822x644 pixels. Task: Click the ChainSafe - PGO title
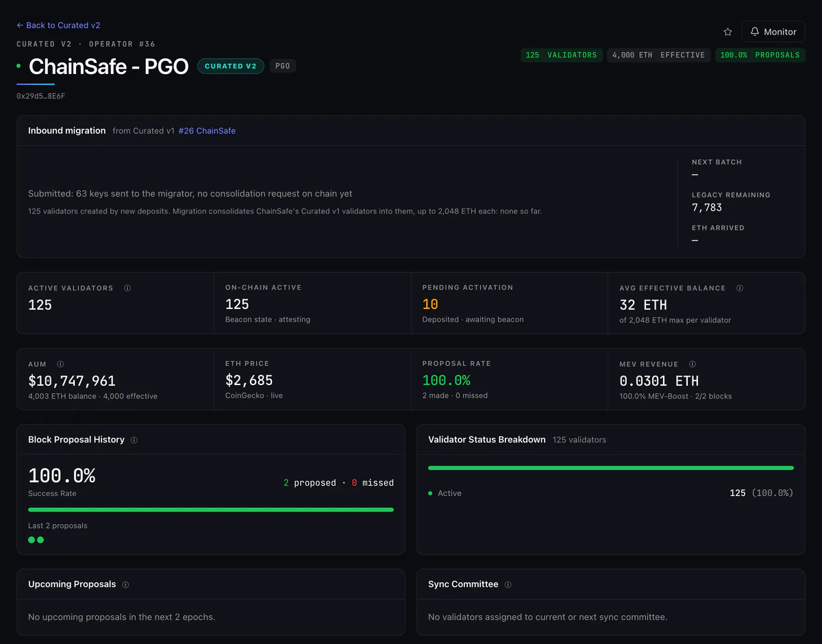[x=108, y=66]
